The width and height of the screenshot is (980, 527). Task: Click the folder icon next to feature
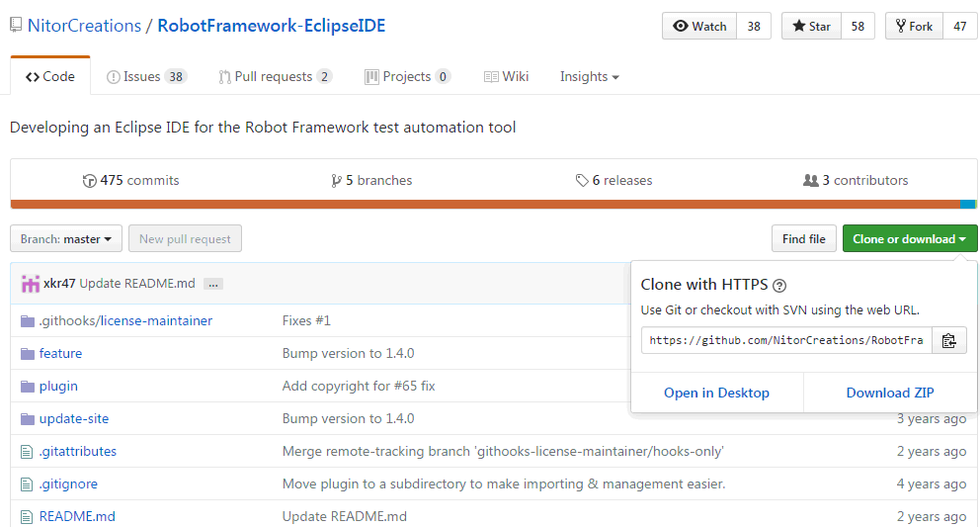tap(27, 354)
